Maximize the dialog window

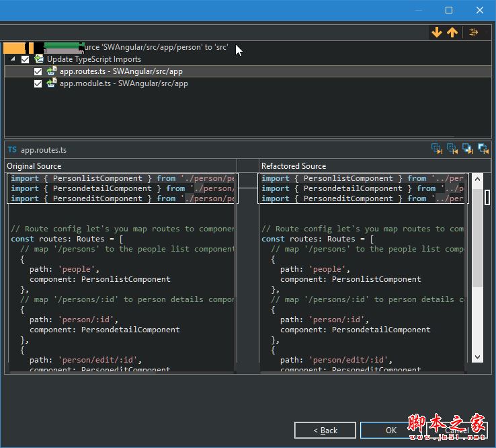449,10
